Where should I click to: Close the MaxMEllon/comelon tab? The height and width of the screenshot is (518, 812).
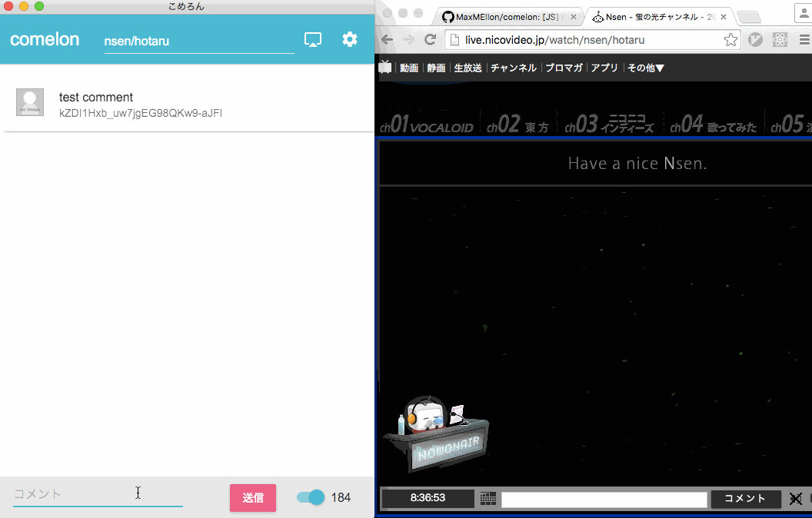pos(574,17)
